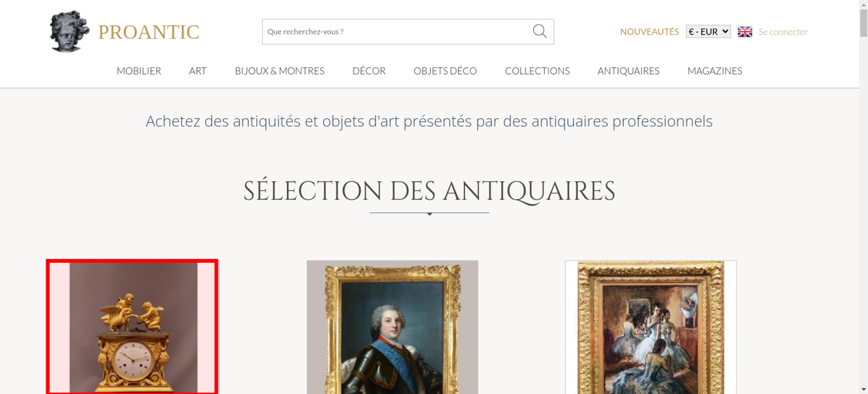Click the Se connecter login link

tap(783, 32)
